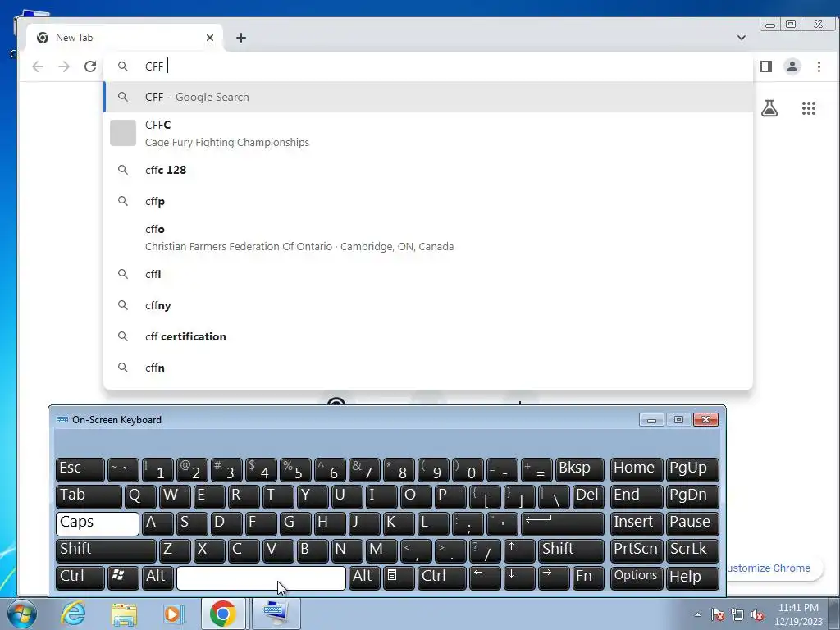Show hidden tray icons arrow
This screenshot has height=630, width=840.
coord(697,614)
